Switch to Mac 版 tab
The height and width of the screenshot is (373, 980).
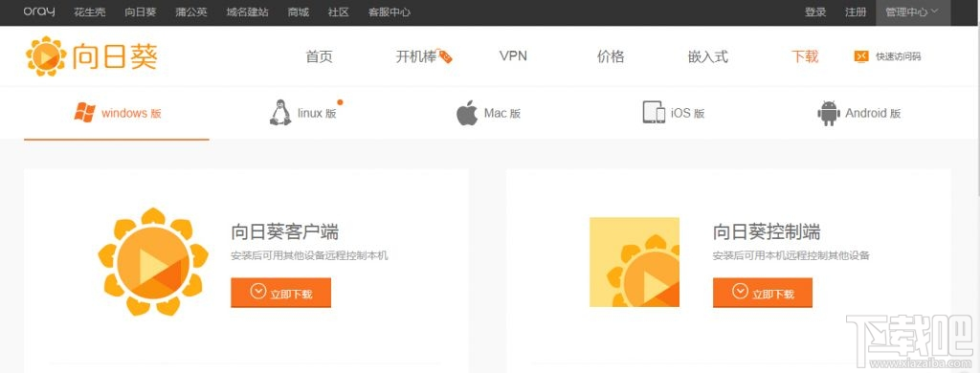(x=501, y=114)
